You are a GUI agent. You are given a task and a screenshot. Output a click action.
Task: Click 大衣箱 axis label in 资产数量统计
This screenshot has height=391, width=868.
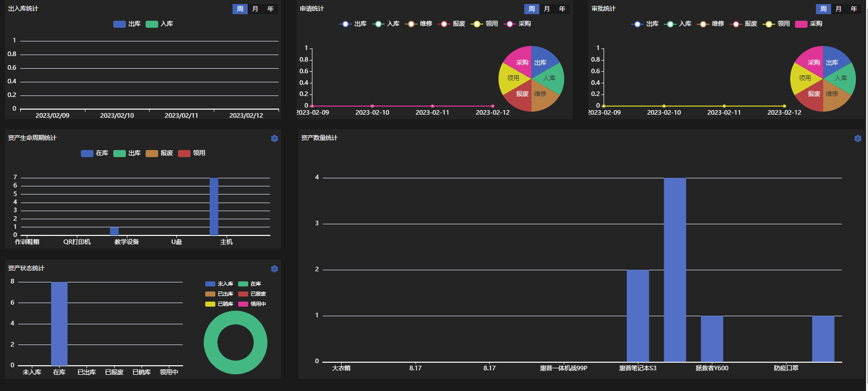tap(341, 368)
